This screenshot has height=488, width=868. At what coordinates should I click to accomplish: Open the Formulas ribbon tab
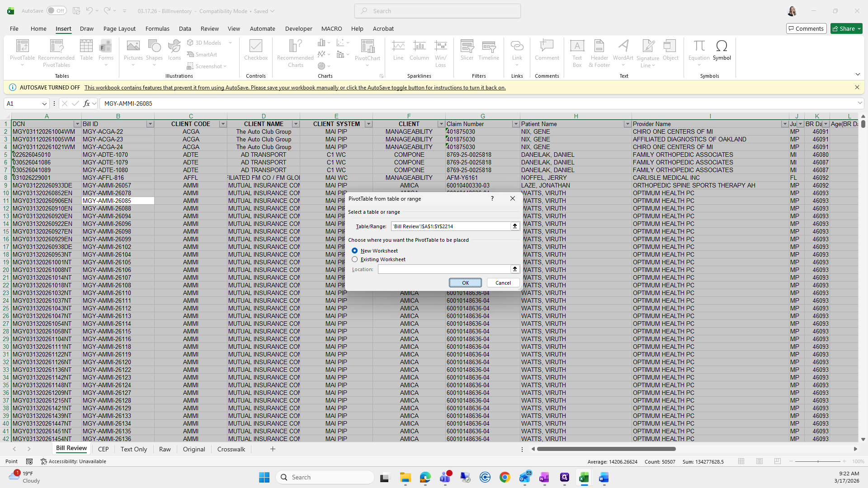click(157, 28)
